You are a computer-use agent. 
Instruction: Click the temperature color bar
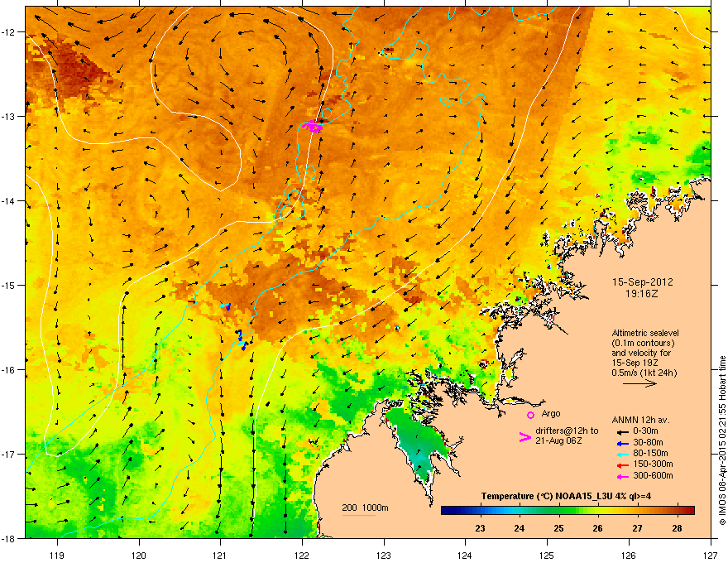pyautogui.click(x=568, y=511)
